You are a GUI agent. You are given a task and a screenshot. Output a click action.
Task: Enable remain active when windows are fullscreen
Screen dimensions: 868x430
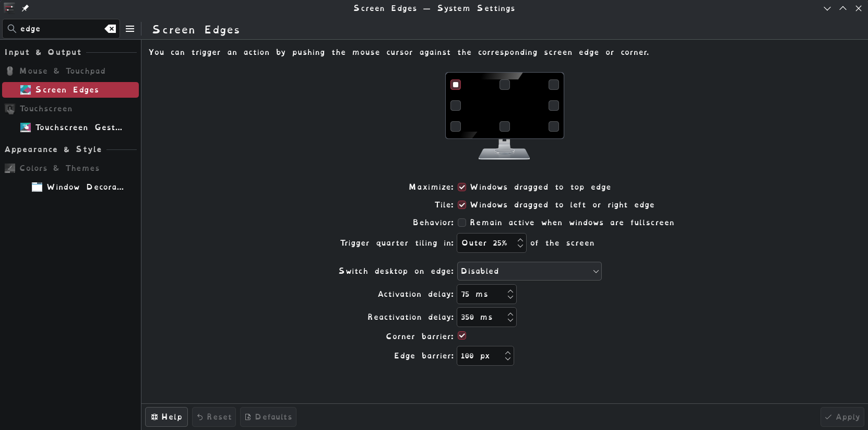point(462,223)
